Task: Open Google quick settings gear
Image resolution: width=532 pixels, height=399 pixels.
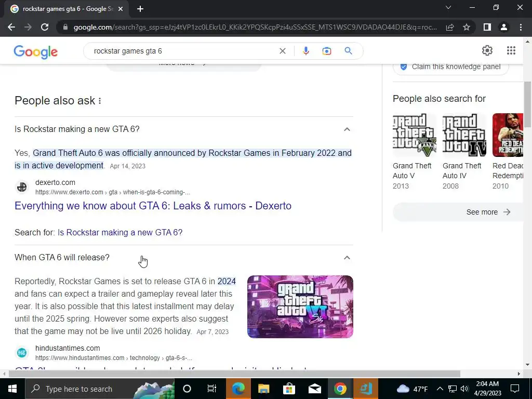Action: click(x=487, y=50)
